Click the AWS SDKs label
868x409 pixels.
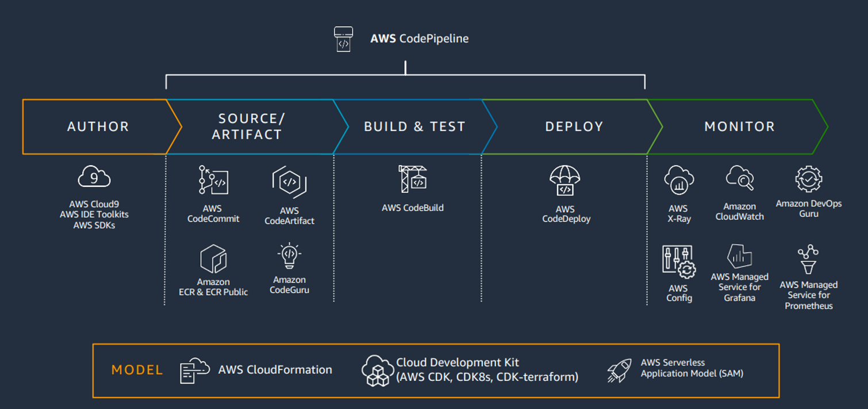[94, 225]
